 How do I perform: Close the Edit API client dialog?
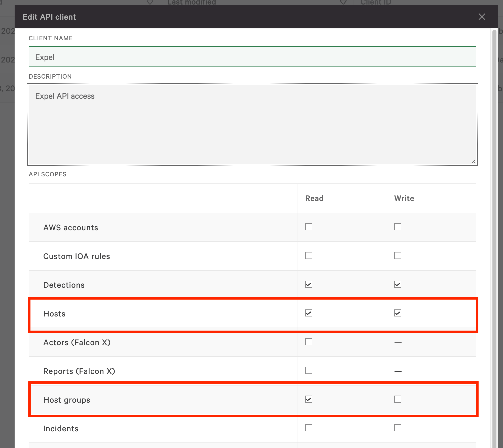(x=482, y=17)
